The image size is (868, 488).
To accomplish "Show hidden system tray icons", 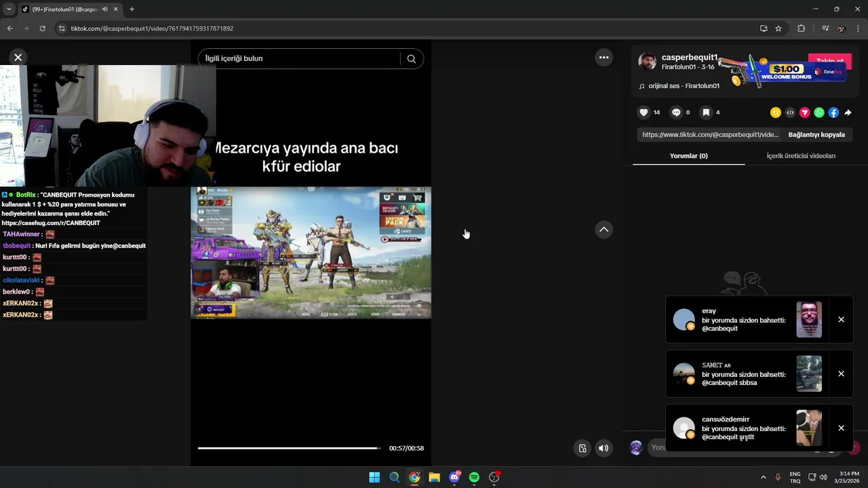I will [763, 477].
